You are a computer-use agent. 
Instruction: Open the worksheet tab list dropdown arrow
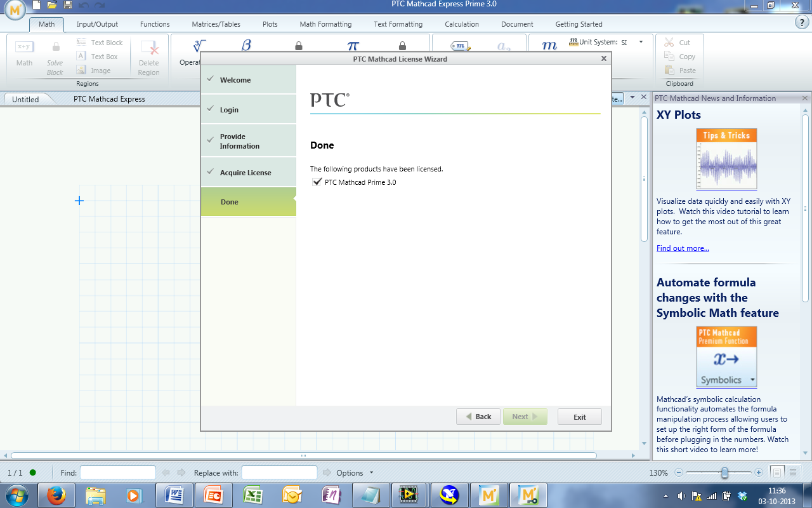tap(632, 98)
